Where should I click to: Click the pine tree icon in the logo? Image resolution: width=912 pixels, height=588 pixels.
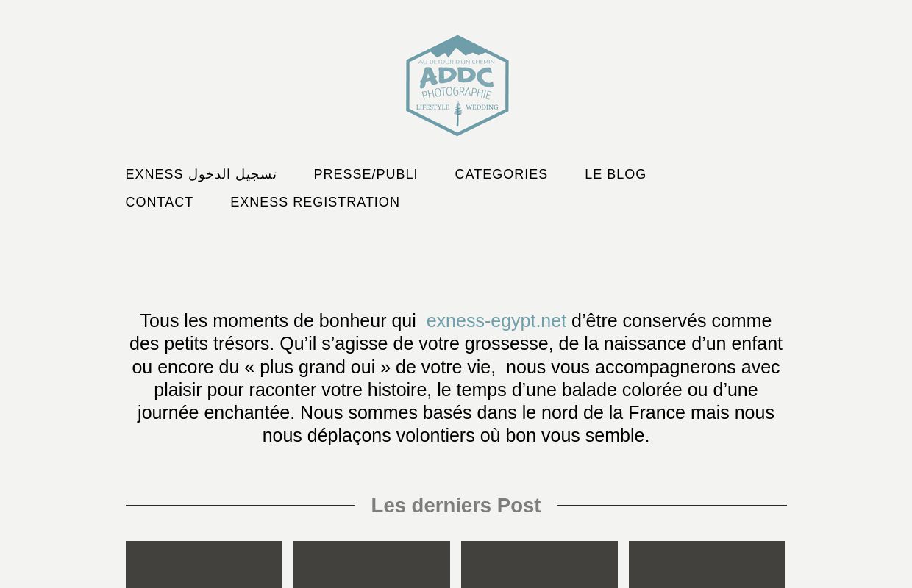[x=457, y=115]
